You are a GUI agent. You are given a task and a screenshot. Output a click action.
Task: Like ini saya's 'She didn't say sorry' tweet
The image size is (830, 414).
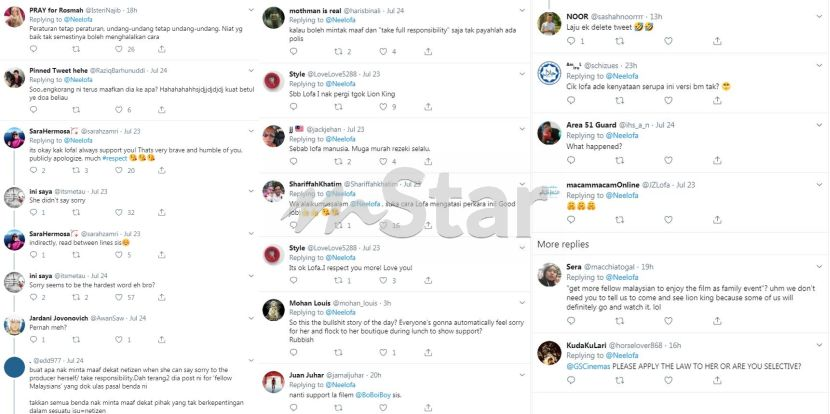[x=119, y=212]
